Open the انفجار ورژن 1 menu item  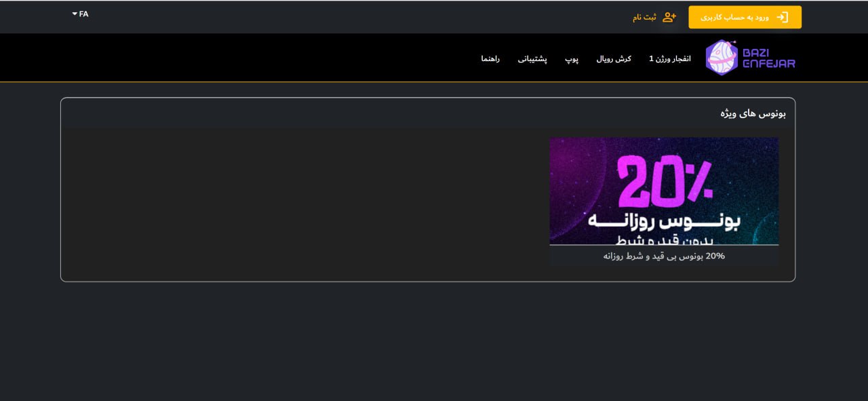point(669,59)
